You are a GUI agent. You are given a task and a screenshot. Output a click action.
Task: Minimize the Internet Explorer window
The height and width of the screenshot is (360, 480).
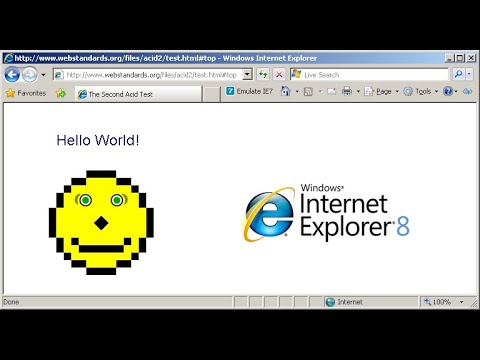450,58
